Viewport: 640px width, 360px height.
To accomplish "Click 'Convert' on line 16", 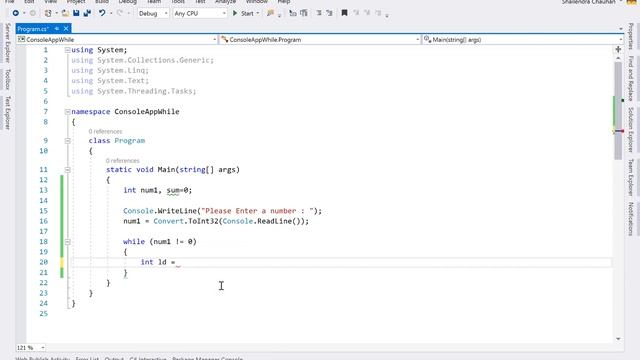I will click(x=168, y=221).
